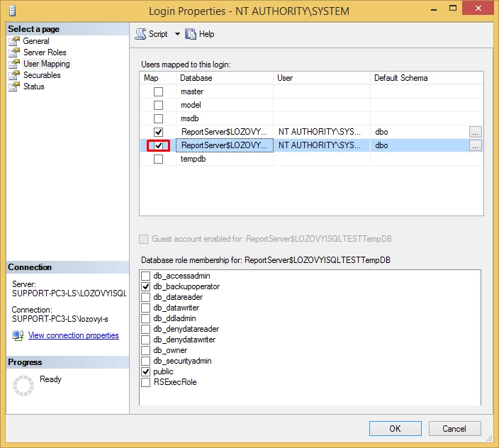
Task: Minimize the Login Properties window
Action: click(434, 9)
